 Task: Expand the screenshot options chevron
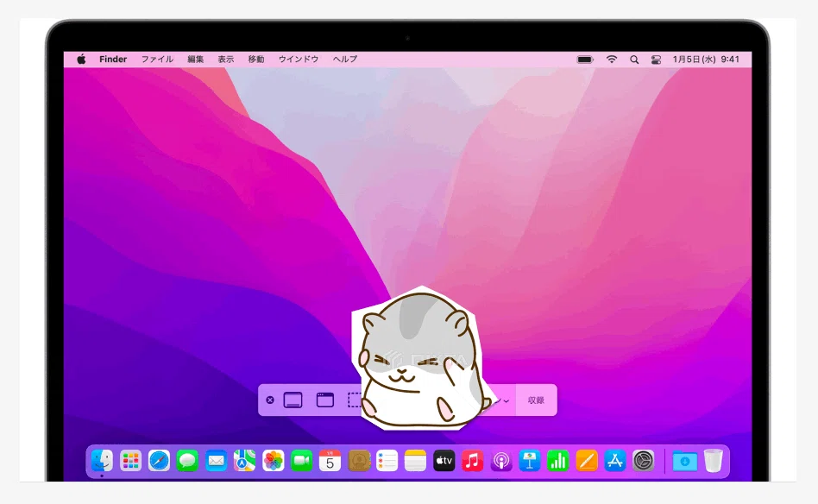click(506, 400)
